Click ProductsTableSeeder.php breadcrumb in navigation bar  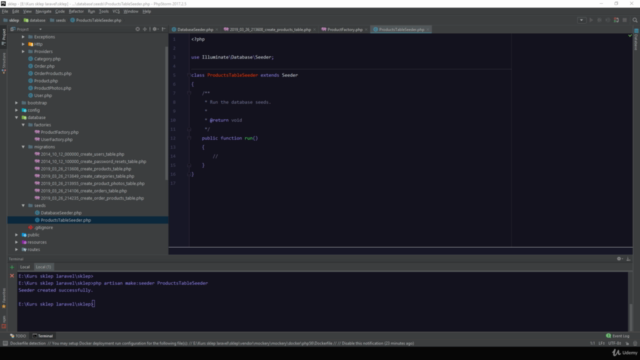pyautogui.click(x=96, y=20)
